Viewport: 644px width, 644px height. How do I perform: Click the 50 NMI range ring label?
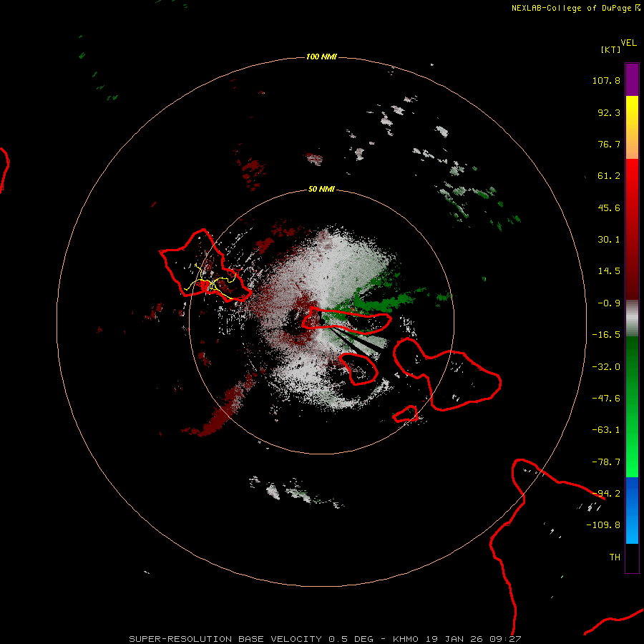click(x=321, y=189)
